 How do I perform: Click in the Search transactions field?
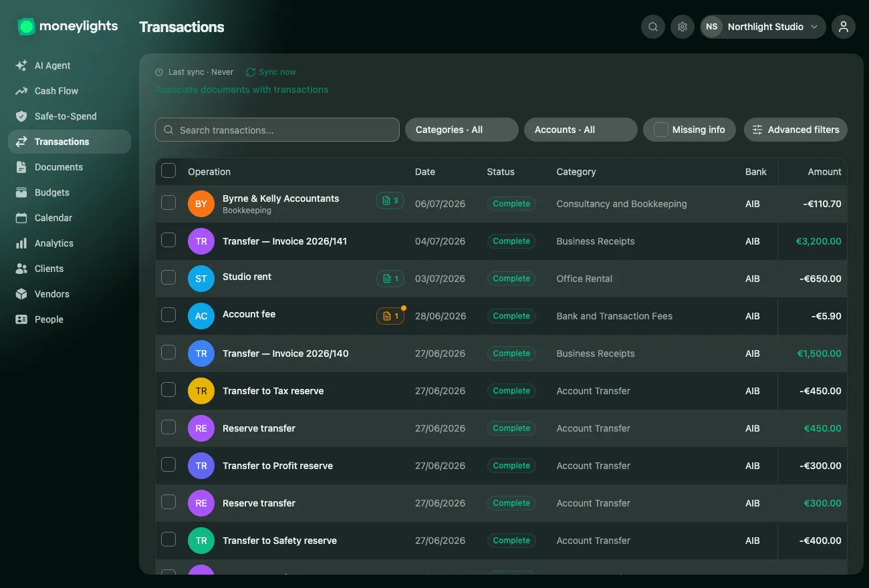[277, 130]
